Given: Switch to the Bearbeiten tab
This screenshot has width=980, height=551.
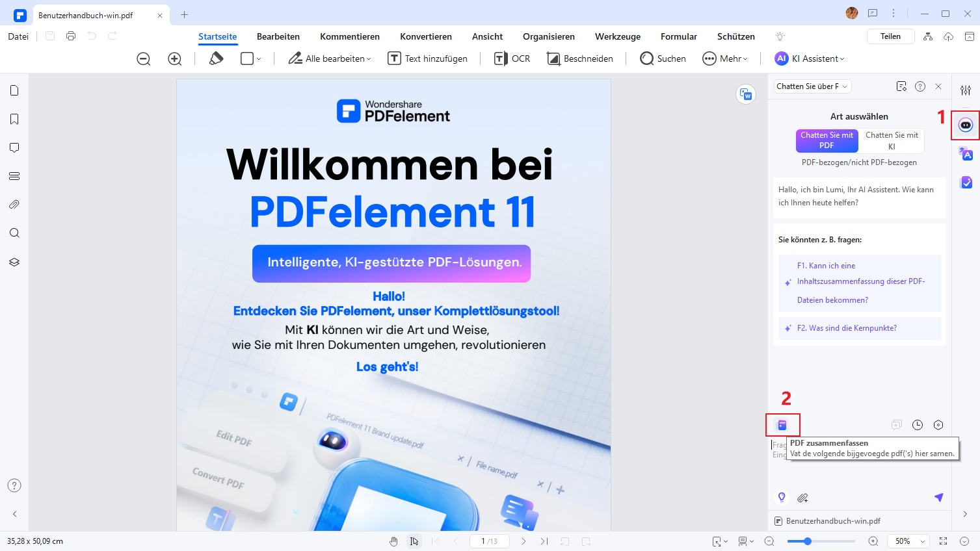Looking at the screenshot, I should (278, 36).
